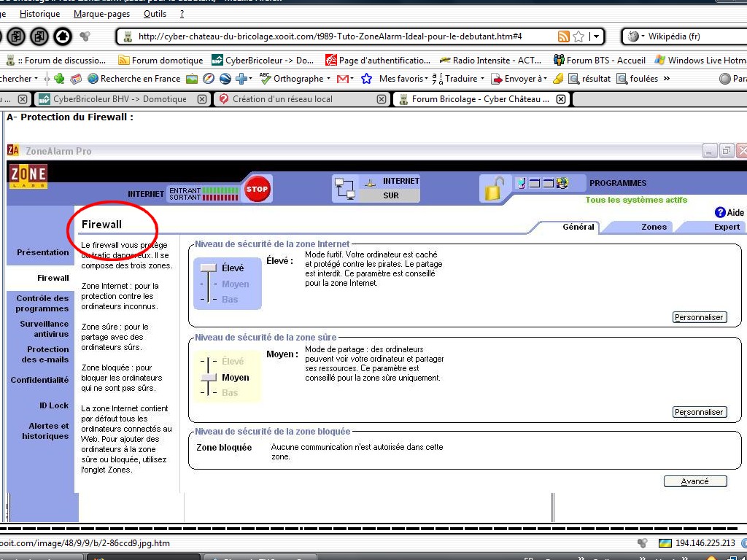747x560 pixels.
Task: Click the ENTRANT/SORTANT traffic meter
Action: coord(204,194)
